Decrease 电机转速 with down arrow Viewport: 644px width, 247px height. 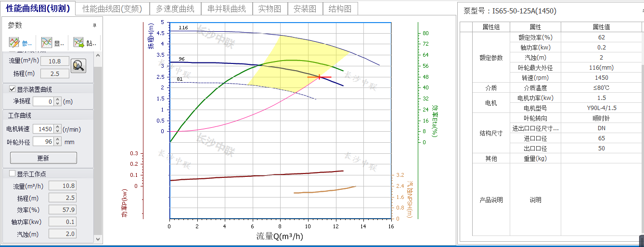57,131
